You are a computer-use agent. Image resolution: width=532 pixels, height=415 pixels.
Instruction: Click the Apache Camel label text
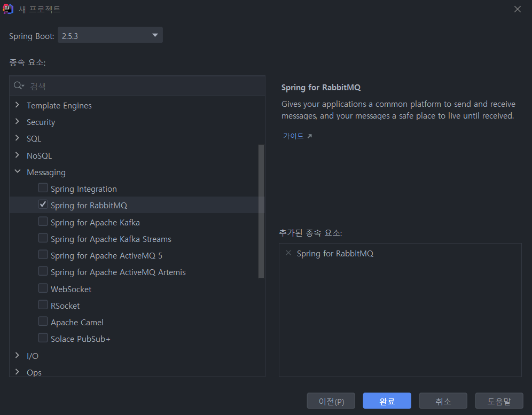click(x=77, y=323)
